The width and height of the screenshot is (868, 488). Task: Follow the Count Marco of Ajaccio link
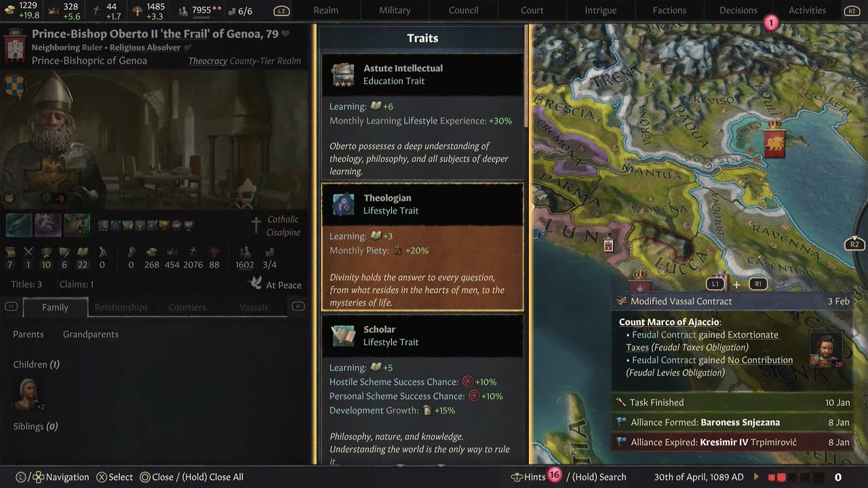pyautogui.click(x=669, y=322)
